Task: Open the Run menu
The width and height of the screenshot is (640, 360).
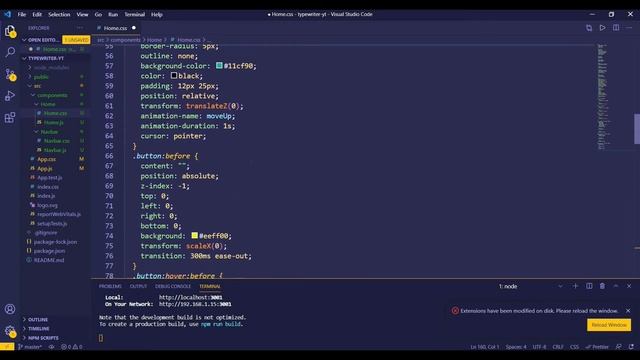Action: coord(113,14)
